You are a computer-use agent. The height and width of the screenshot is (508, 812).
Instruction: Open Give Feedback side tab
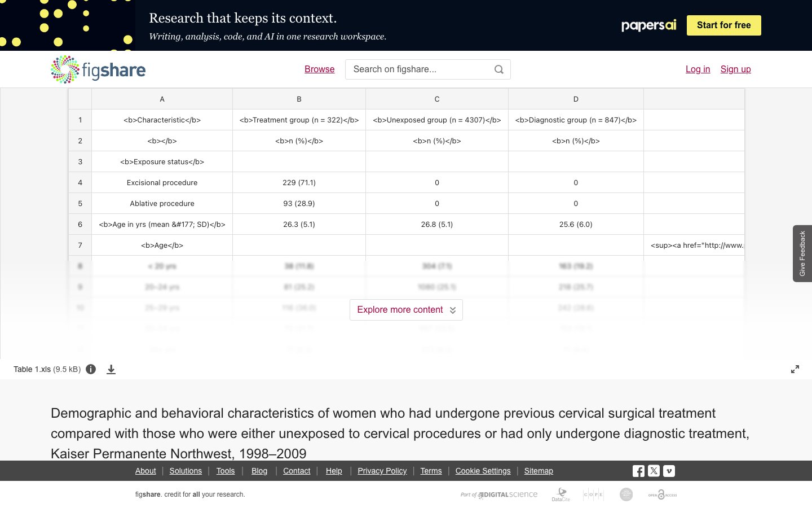[802, 253]
